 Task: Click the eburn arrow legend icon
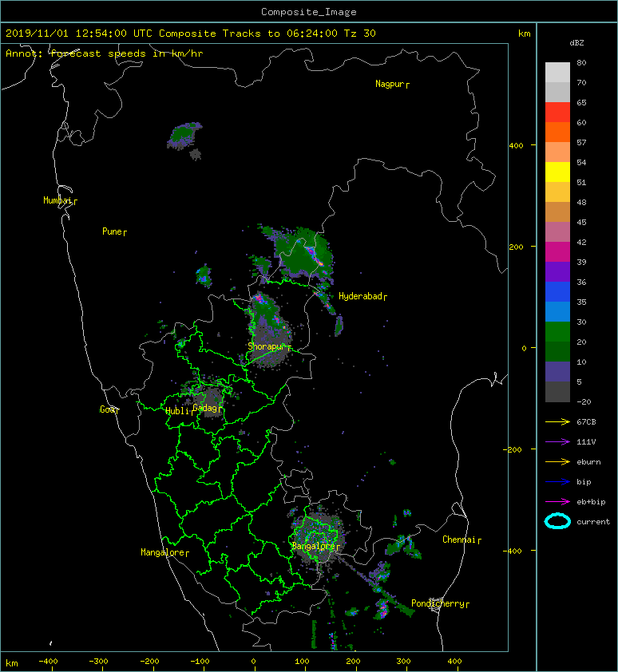click(557, 461)
